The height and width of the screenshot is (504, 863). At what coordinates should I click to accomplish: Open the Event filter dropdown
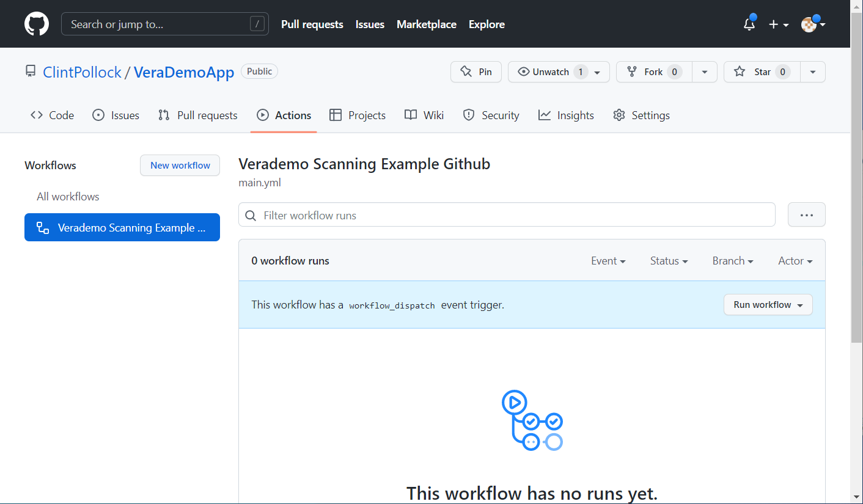pos(608,261)
